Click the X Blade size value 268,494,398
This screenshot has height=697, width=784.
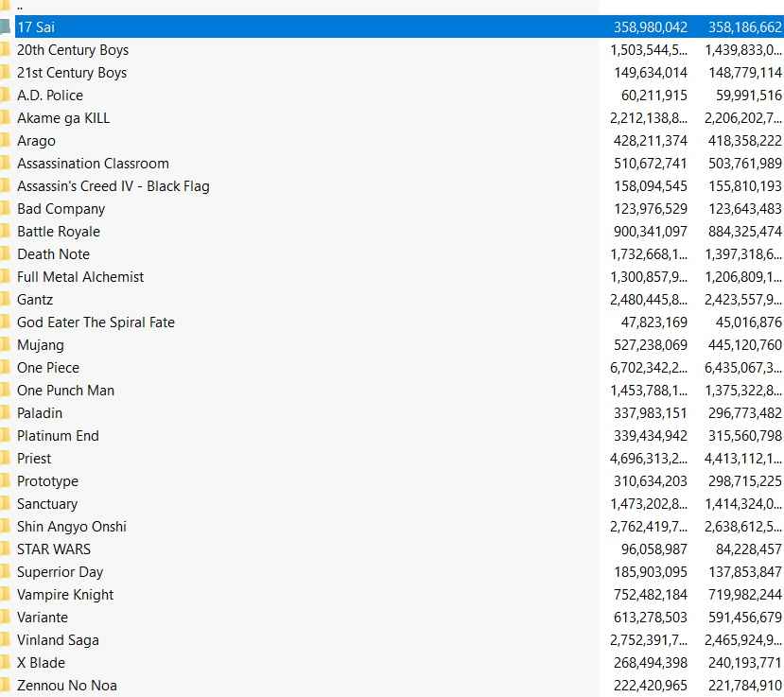[650, 663]
